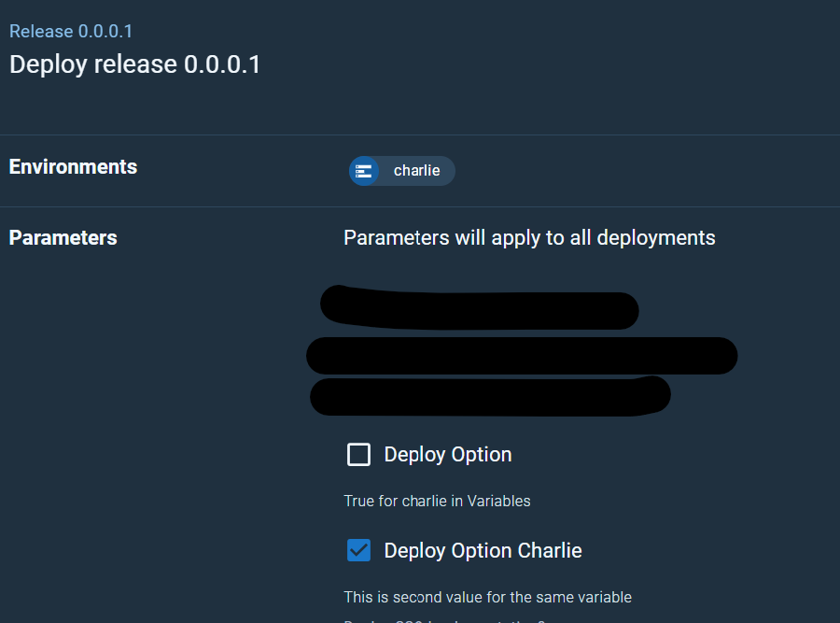The image size is (840, 623).
Task: Select the charlie environment chip label
Action: 416,171
